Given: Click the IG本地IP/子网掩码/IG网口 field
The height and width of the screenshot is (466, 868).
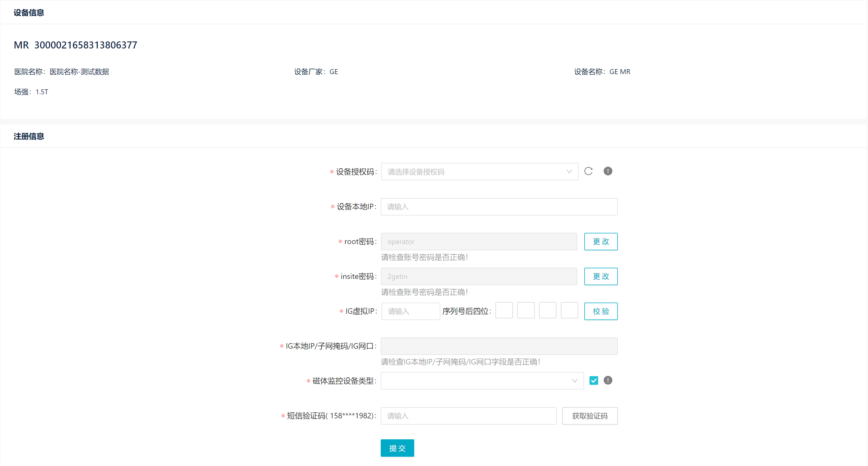Looking at the screenshot, I should [x=499, y=346].
